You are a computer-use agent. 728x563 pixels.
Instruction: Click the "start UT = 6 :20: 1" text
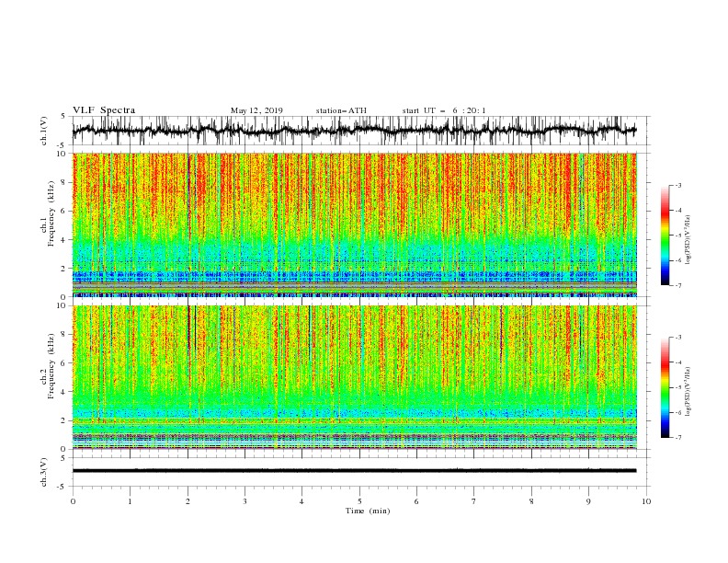[x=444, y=110]
